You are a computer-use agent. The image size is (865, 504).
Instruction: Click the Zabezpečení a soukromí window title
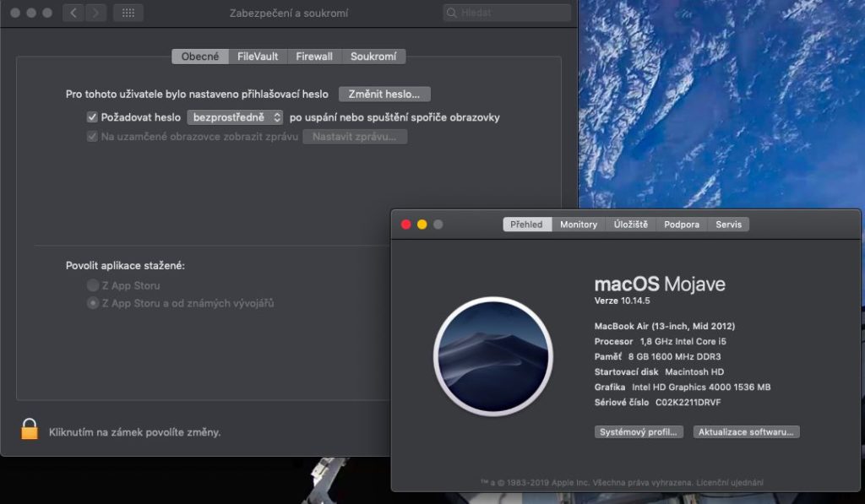[x=289, y=13]
